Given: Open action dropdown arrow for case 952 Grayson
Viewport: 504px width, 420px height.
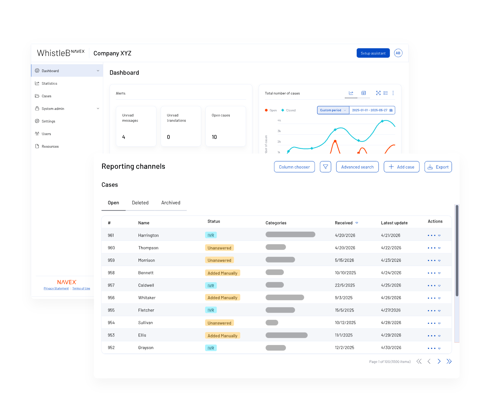Looking at the screenshot, I should coord(439,349).
